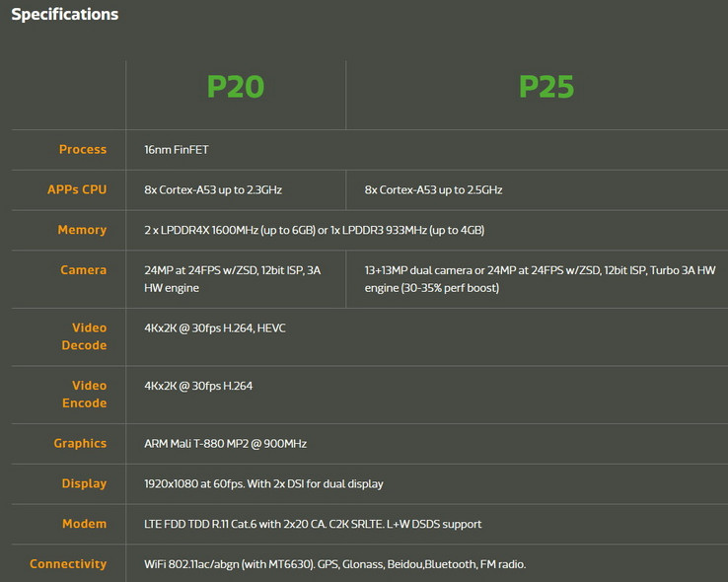Click the Connectivity row label
This screenshot has width=728, height=582.
(68, 564)
